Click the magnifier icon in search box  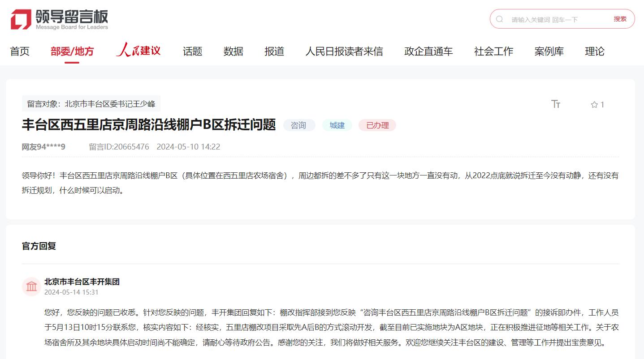click(500, 19)
